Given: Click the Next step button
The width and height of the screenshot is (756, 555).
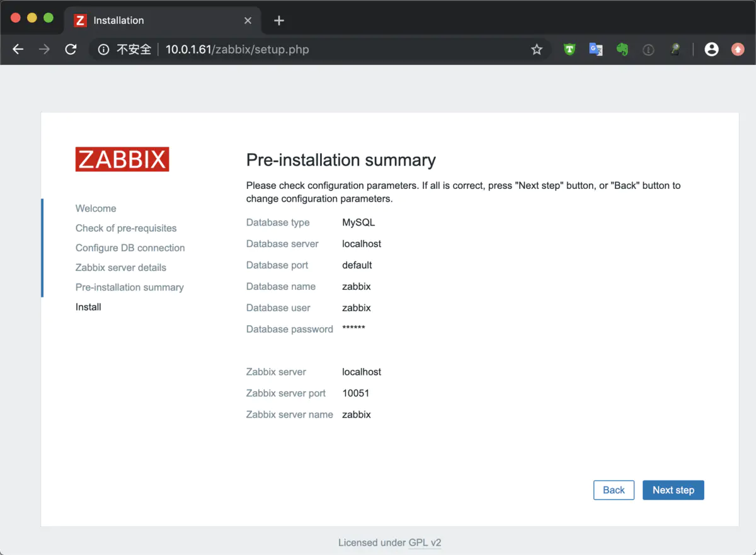Looking at the screenshot, I should 673,490.
